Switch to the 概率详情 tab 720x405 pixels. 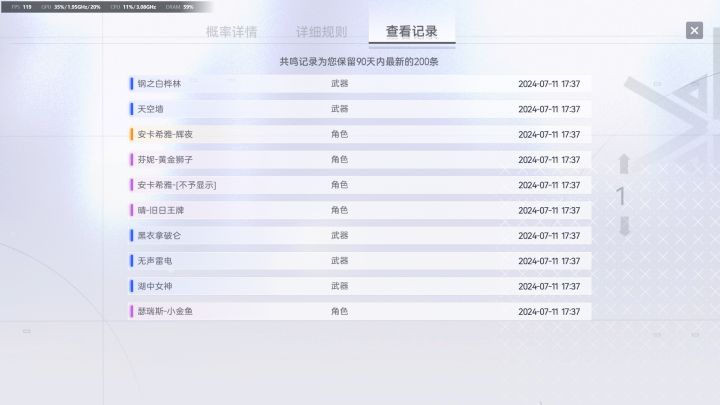(x=231, y=32)
